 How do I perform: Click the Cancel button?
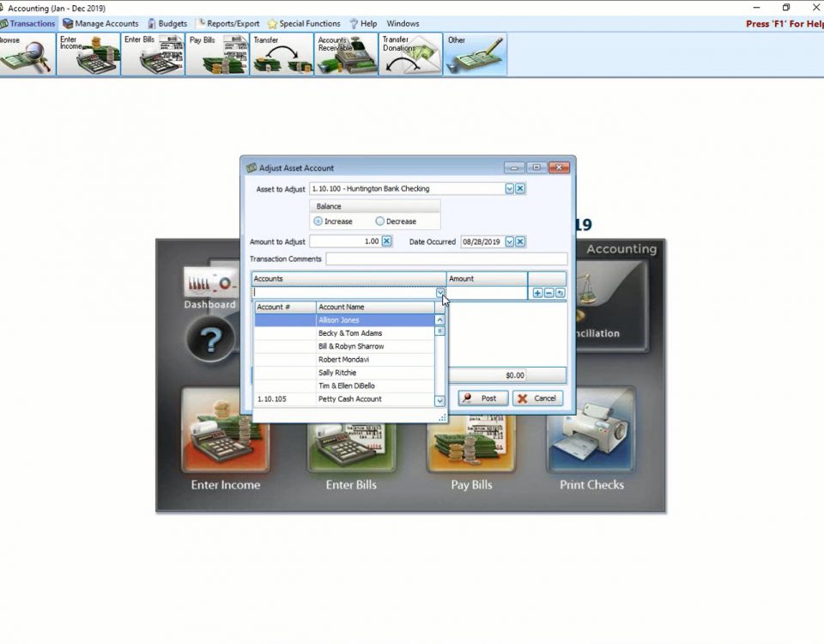point(537,398)
